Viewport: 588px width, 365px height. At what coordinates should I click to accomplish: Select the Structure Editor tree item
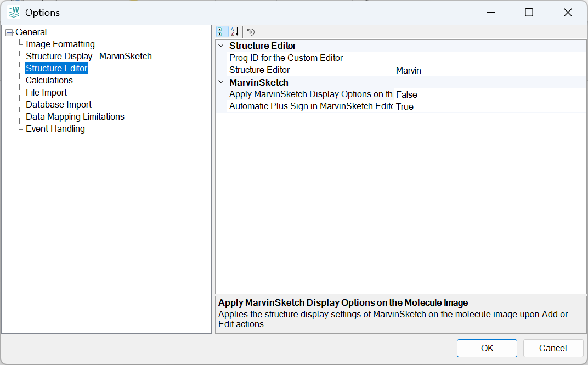click(56, 68)
